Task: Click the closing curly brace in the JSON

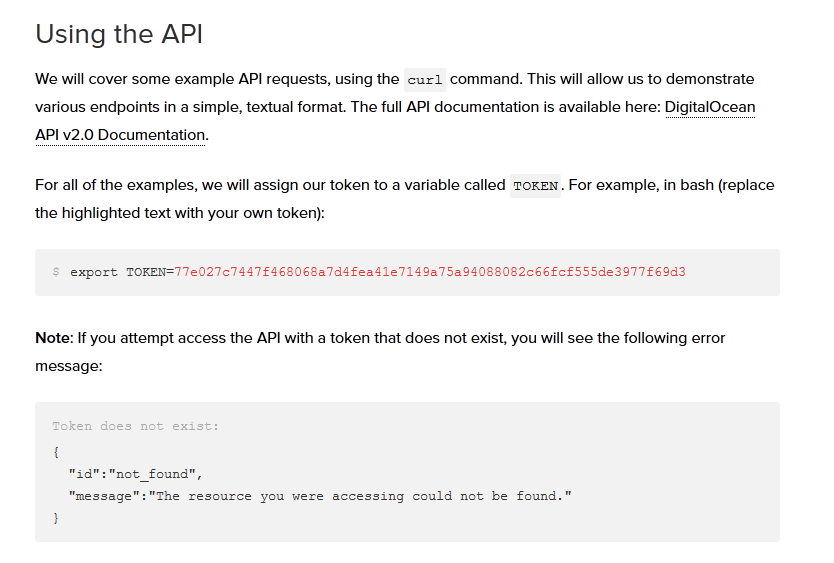Action: click(x=56, y=519)
